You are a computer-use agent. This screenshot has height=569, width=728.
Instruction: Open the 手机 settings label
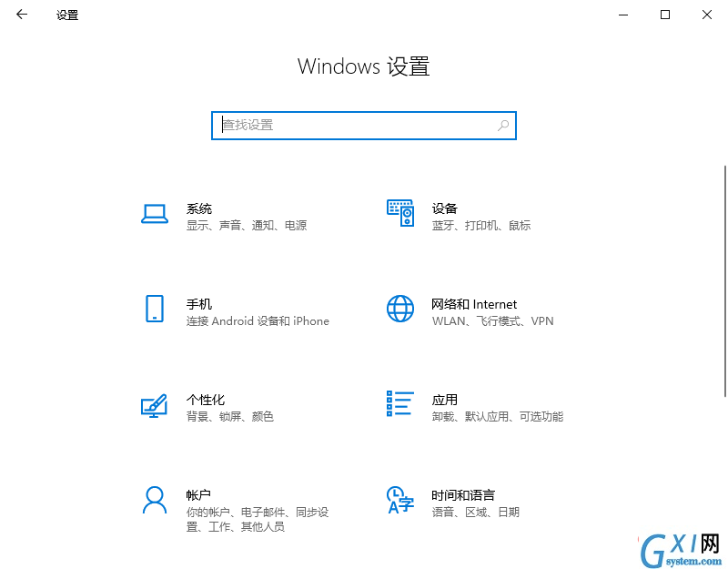199,304
